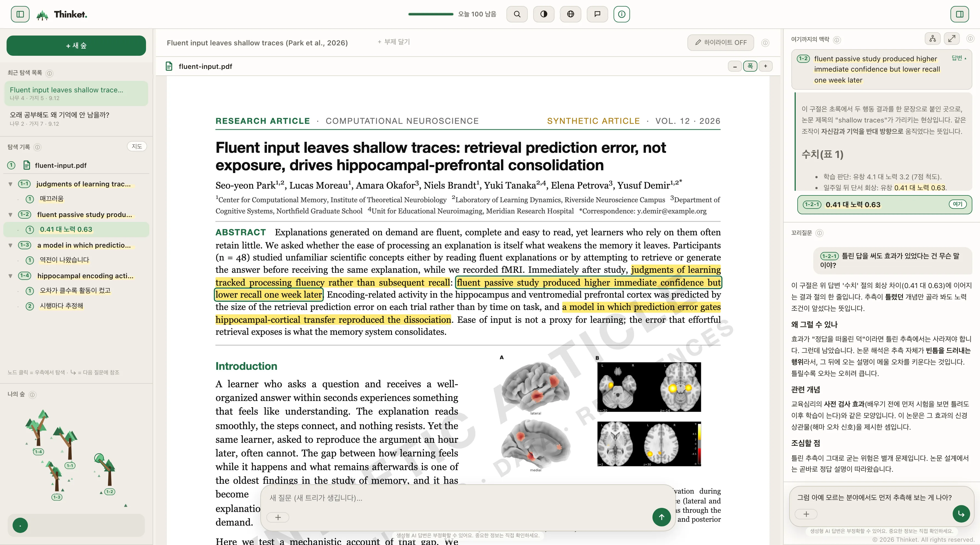Image resolution: width=980 pixels, height=545 pixels.
Task: Open the context tree-structure icon
Action: (x=932, y=39)
